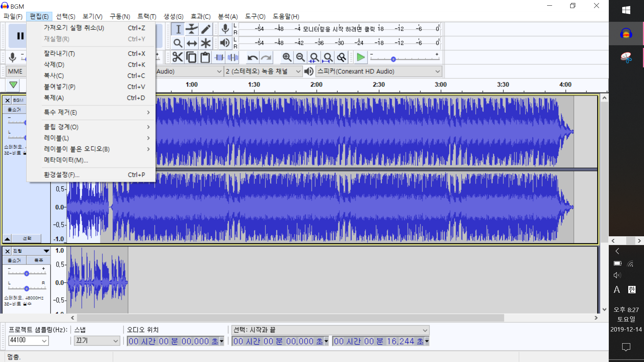The image size is (644, 362).
Task: Click the Zoom In magnifier icon
Action: [x=287, y=57]
